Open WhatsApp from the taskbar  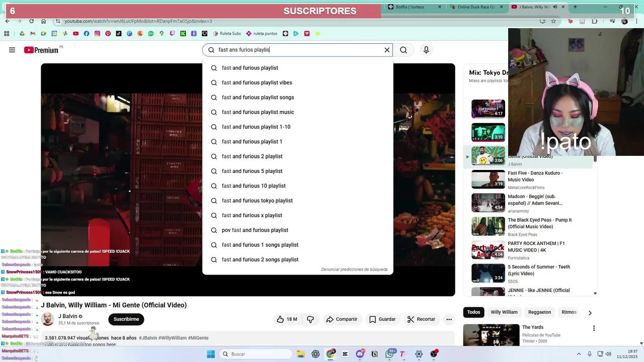pyautogui.click(x=389, y=354)
